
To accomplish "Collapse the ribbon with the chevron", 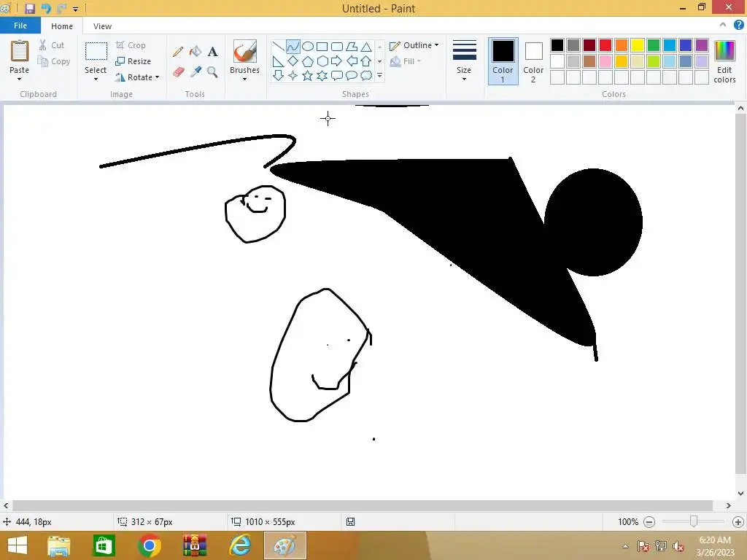I will pyautogui.click(x=723, y=26).
